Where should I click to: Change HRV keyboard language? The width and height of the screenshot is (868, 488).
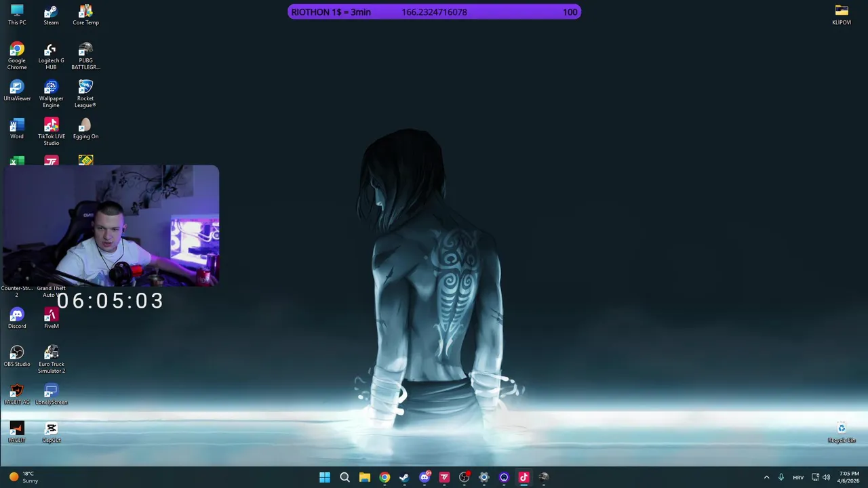coord(798,477)
